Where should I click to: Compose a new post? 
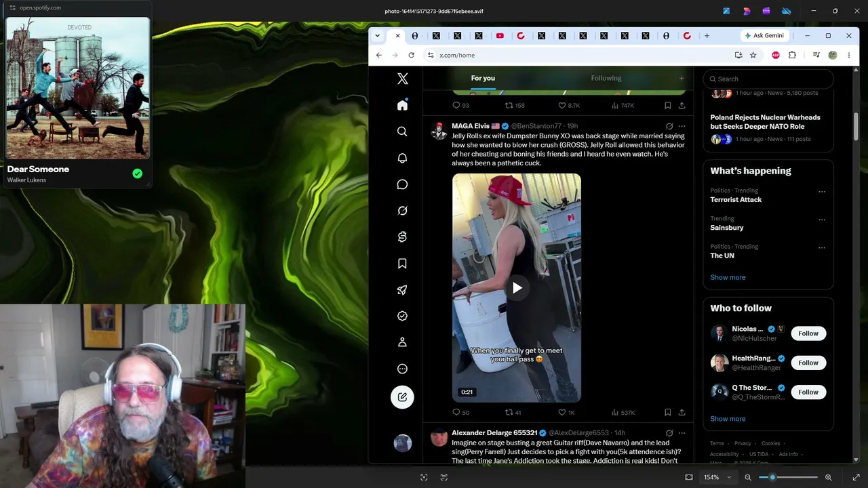click(x=402, y=397)
